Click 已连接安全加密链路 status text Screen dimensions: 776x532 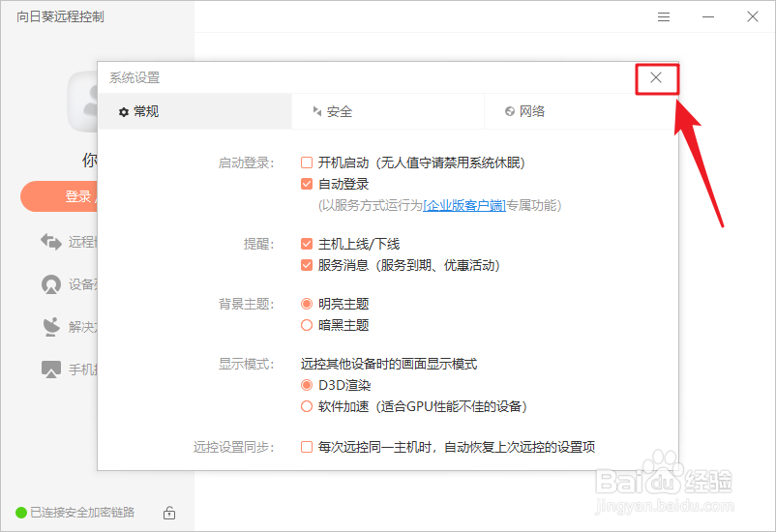point(82,513)
